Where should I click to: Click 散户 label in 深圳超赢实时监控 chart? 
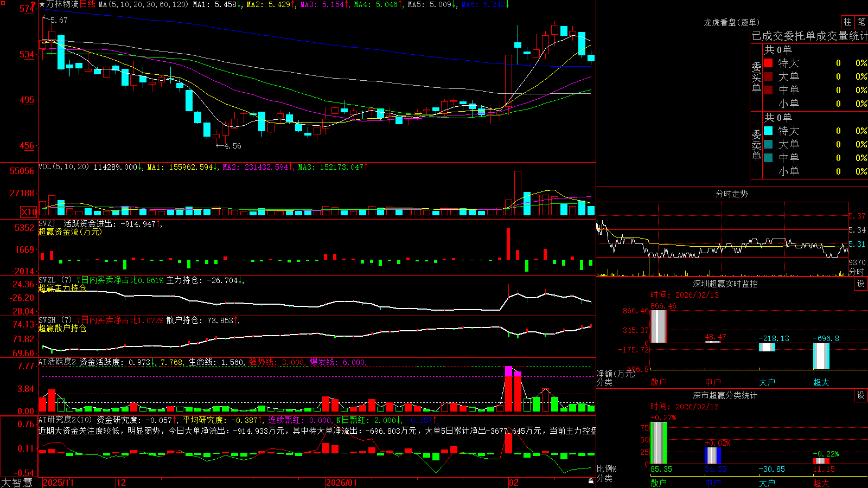coord(659,382)
